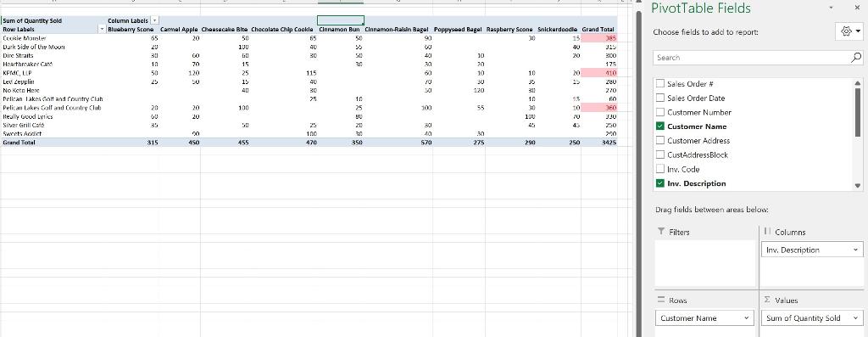Click in the field Search input box

coord(752,57)
